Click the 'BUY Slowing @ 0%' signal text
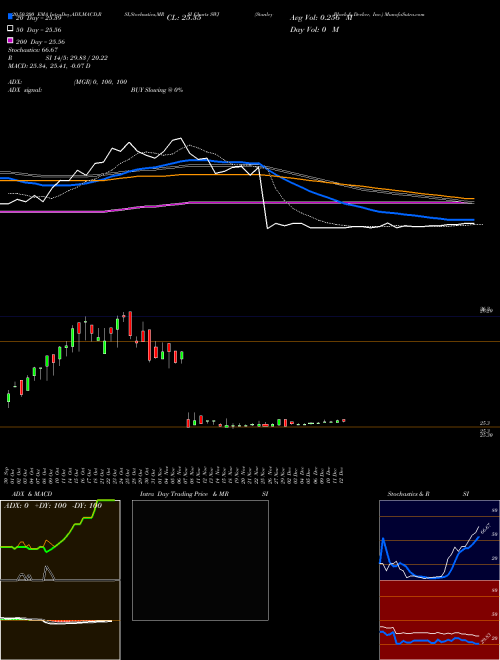The image size is (500, 660). [157, 90]
